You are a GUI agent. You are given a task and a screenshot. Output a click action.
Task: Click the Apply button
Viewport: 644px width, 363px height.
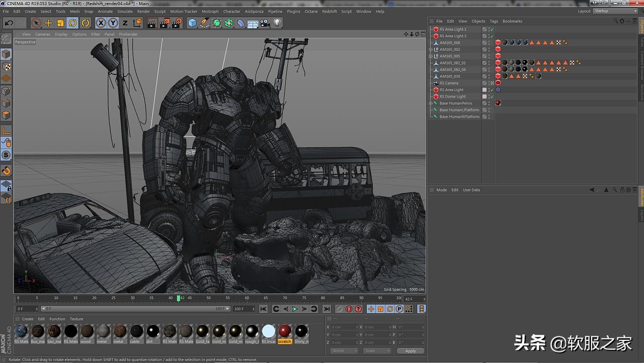click(x=410, y=351)
